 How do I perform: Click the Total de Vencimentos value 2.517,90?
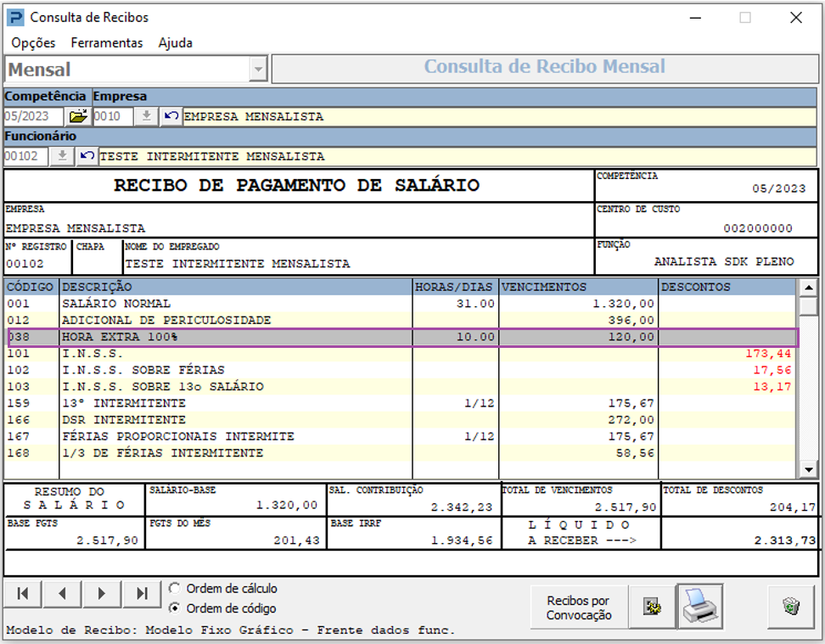626,507
